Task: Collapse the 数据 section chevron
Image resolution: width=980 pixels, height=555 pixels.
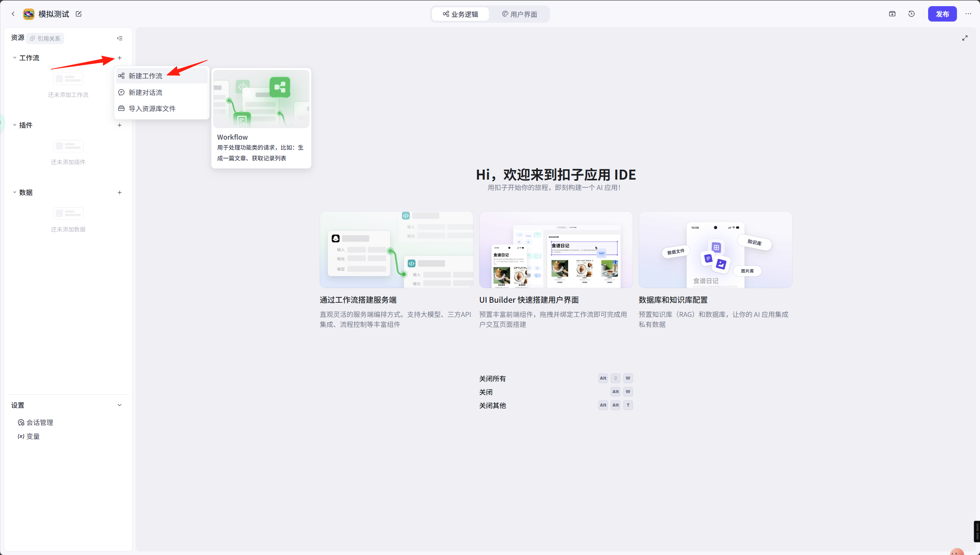Action: pyautogui.click(x=15, y=192)
